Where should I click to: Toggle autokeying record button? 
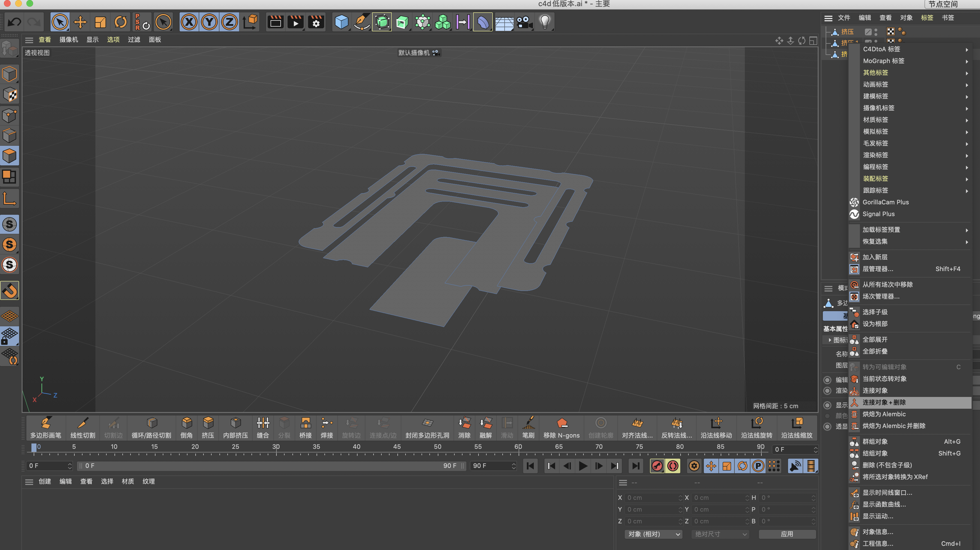[673, 466]
